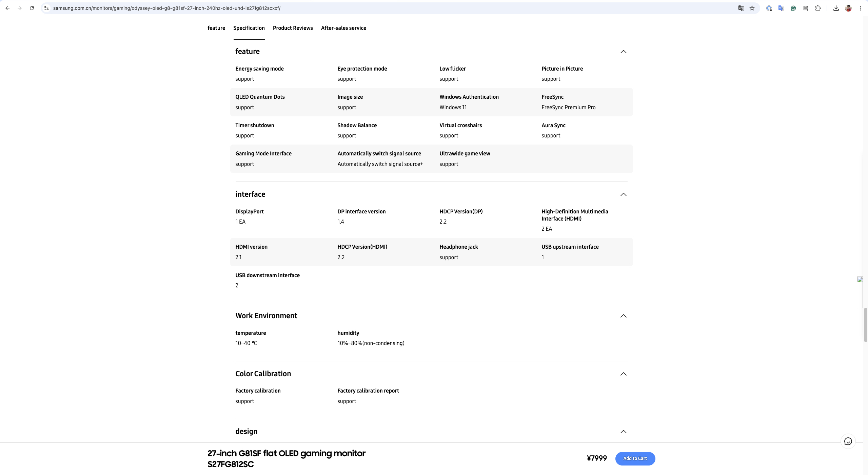Image resolution: width=868 pixels, height=475 pixels.
Task: Open the After-sales service tab
Action: click(x=343, y=28)
